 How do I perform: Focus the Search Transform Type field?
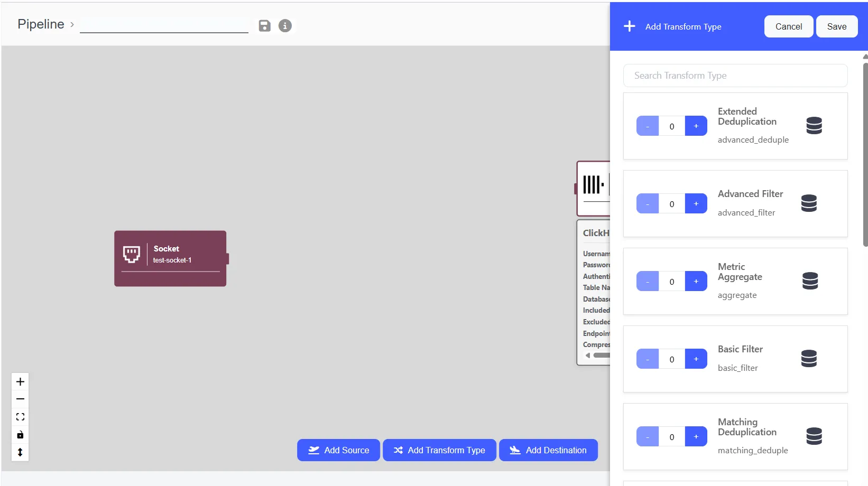pyautogui.click(x=735, y=76)
